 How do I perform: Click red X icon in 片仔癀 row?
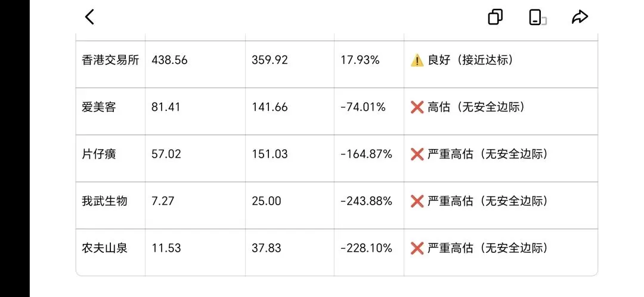coord(417,154)
